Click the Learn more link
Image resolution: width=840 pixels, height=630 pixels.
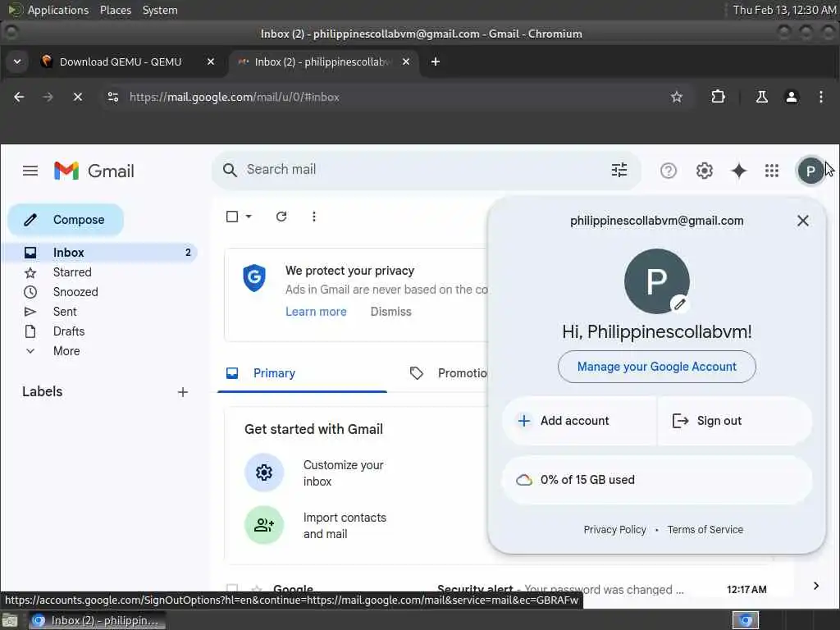[316, 312]
